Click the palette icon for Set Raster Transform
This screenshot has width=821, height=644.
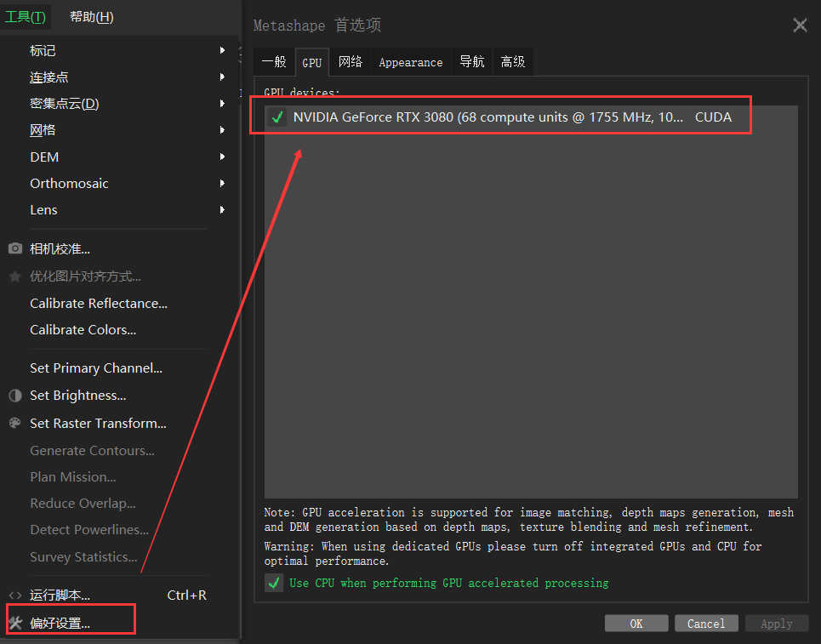click(x=15, y=423)
